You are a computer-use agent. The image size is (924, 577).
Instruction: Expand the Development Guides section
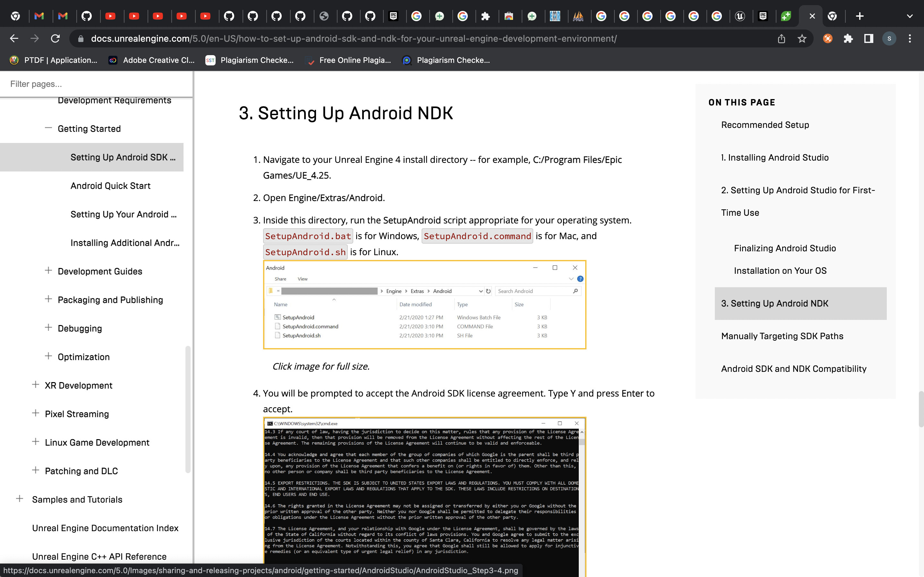pyautogui.click(x=48, y=271)
